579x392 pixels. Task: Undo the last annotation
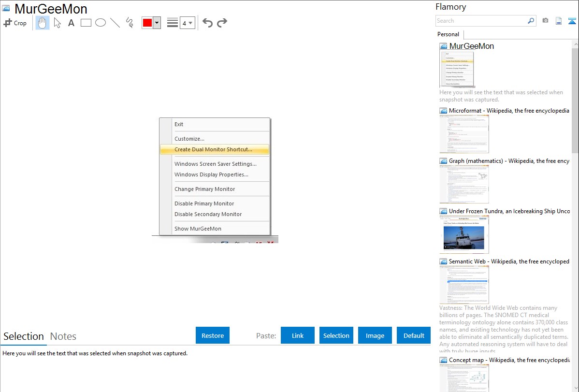pyautogui.click(x=207, y=23)
